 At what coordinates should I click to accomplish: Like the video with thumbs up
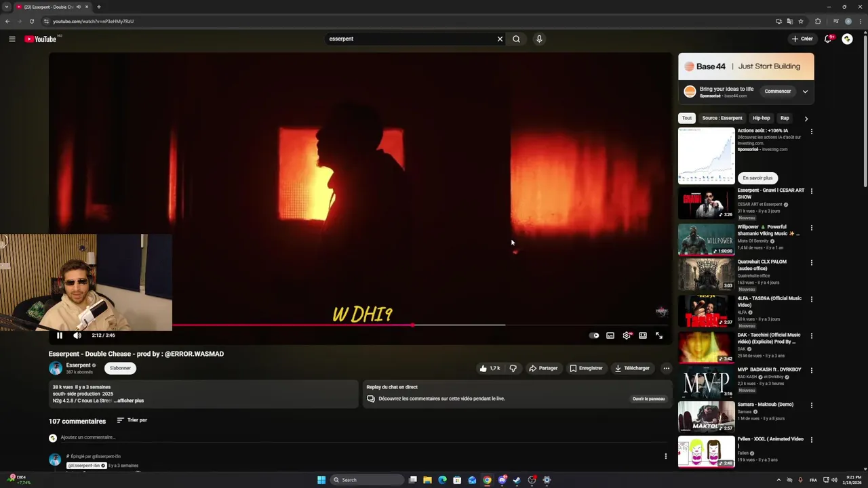pyautogui.click(x=490, y=368)
